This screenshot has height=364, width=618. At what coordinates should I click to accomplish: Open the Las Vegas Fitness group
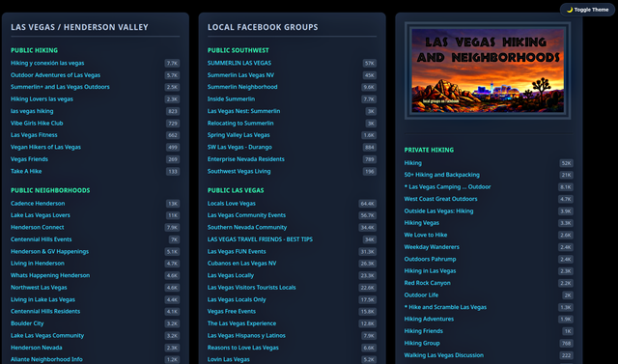tap(34, 135)
